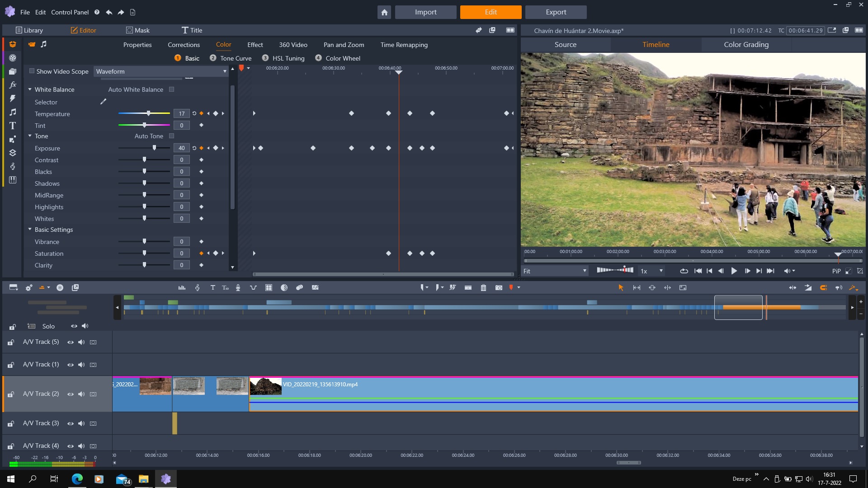Hide video on A/V Track (2)
This screenshot has height=488, width=868.
point(71,394)
